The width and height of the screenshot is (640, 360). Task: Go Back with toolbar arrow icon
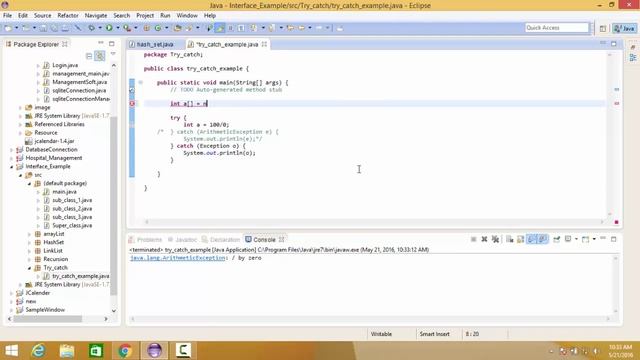[302, 28]
